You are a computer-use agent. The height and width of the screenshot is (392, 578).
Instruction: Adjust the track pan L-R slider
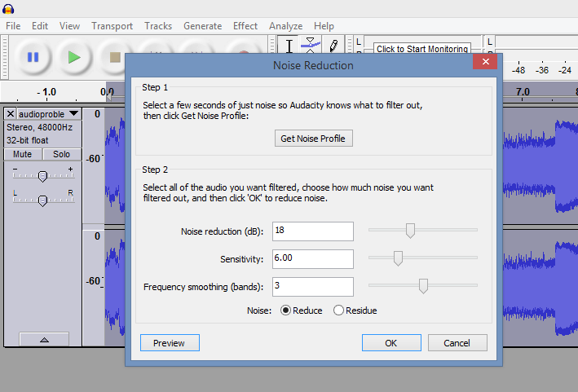pyautogui.click(x=42, y=200)
